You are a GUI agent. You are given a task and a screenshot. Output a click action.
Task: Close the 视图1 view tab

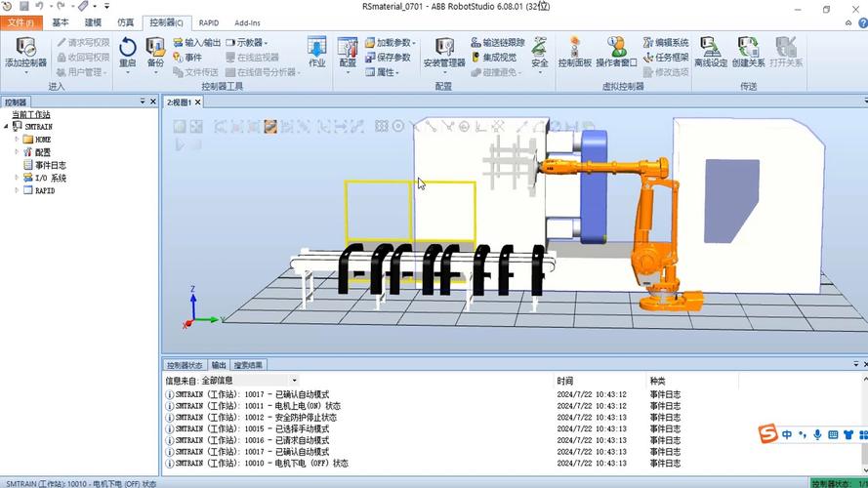[x=197, y=102]
